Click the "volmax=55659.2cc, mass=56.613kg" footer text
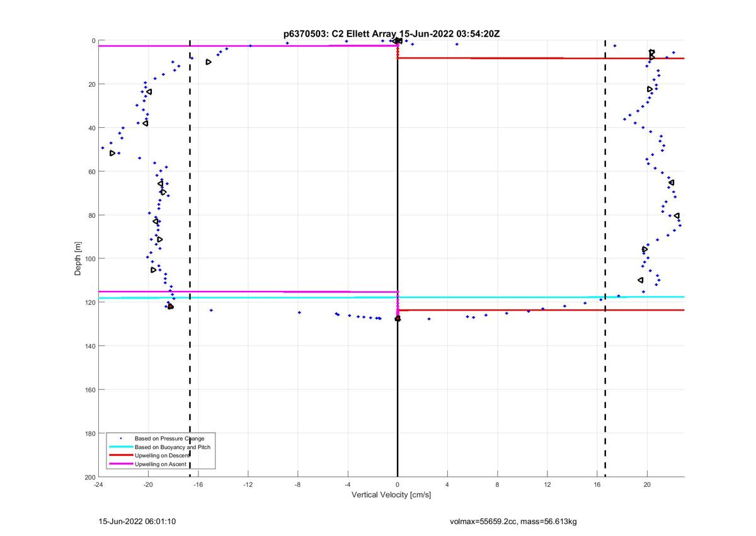Screen dimensions: 756x536 [x=513, y=522]
